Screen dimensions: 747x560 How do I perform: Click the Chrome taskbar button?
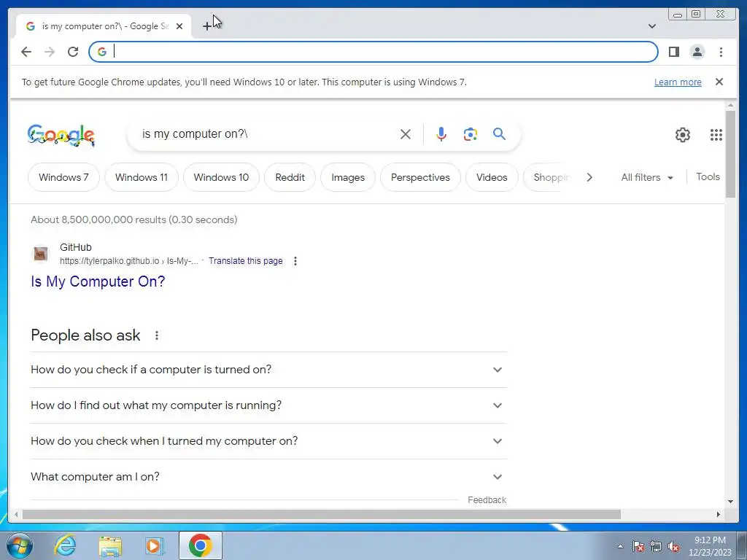tap(200, 545)
